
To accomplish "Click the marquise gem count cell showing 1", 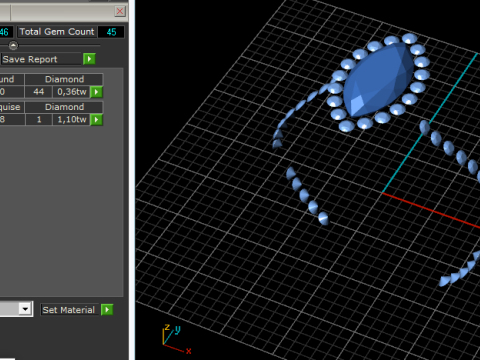I will tap(39, 119).
